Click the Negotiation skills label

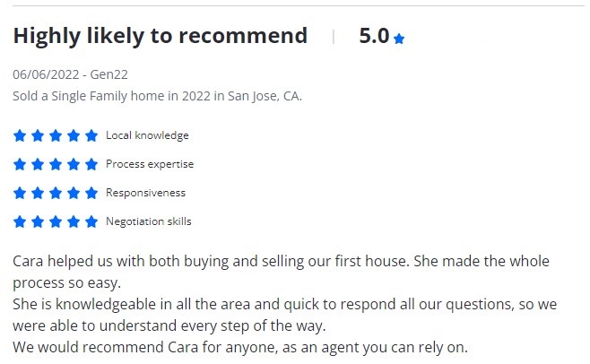148,221
